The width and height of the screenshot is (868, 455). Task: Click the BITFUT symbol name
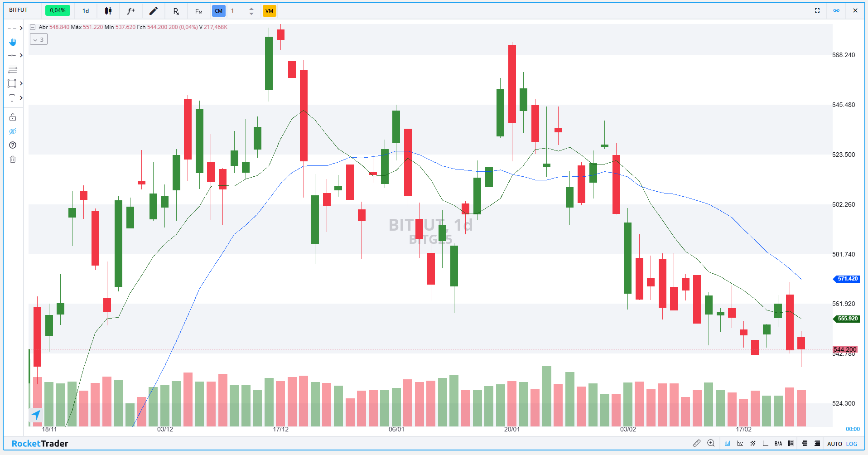19,10
